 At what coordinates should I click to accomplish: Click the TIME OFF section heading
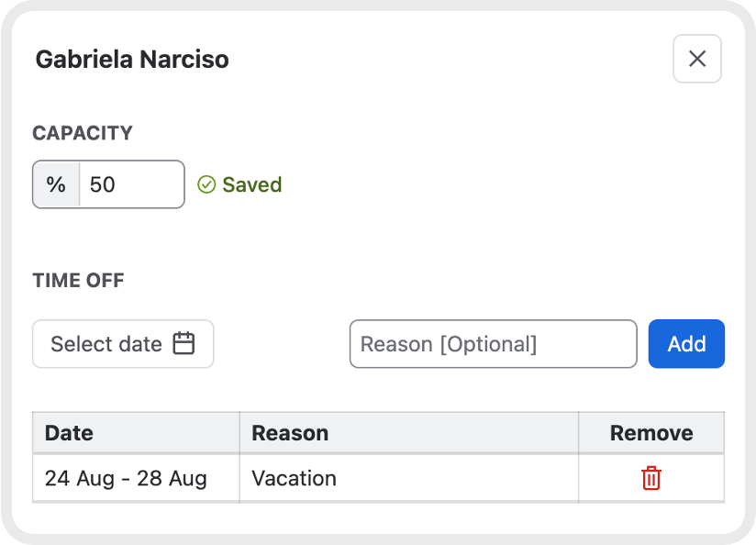coord(78,280)
